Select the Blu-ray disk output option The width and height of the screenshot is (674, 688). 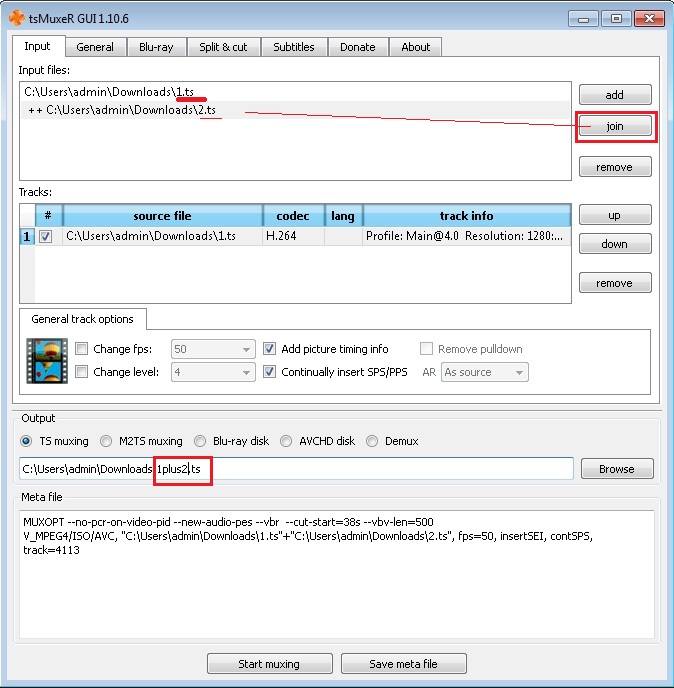200,441
